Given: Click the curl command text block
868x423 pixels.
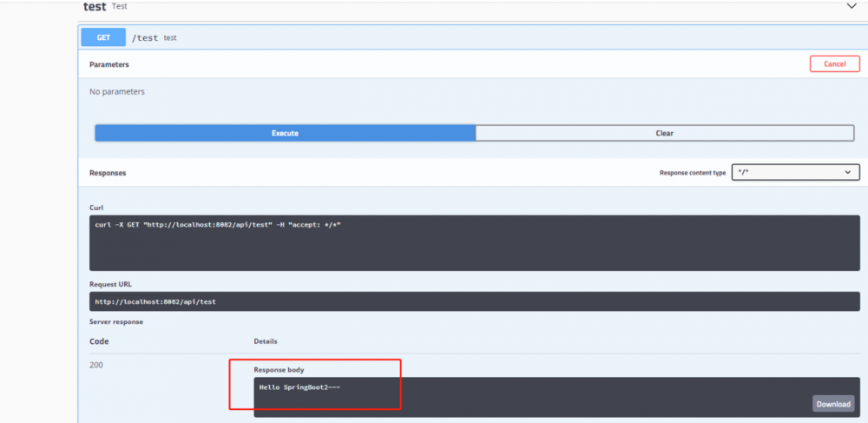Looking at the screenshot, I should [x=475, y=243].
